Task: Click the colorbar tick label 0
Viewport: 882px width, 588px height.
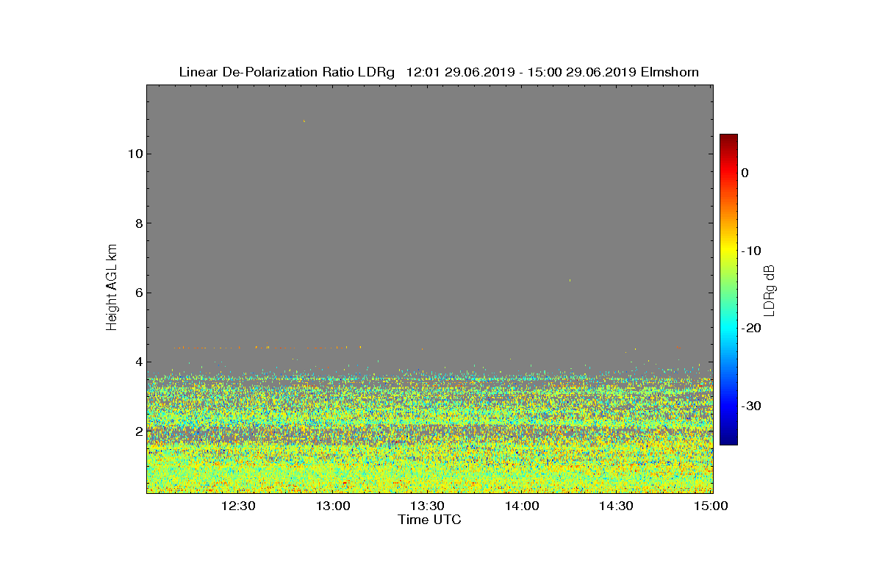Action: pyautogui.click(x=745, y=173)
